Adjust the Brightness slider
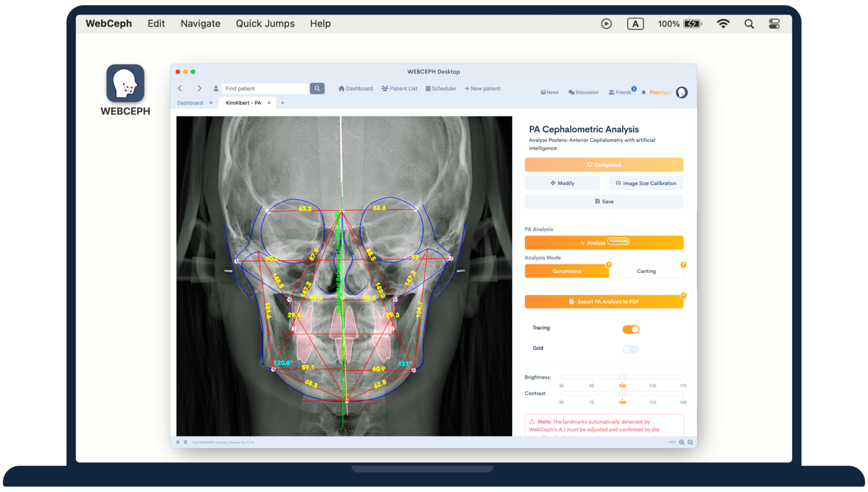868x492 pixels. coord(621,376)
